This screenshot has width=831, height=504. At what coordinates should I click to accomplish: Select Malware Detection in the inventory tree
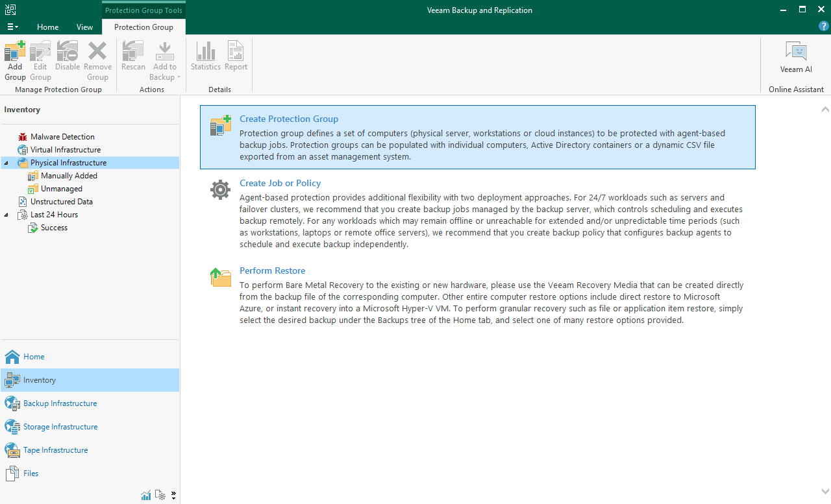click(62, 137)
